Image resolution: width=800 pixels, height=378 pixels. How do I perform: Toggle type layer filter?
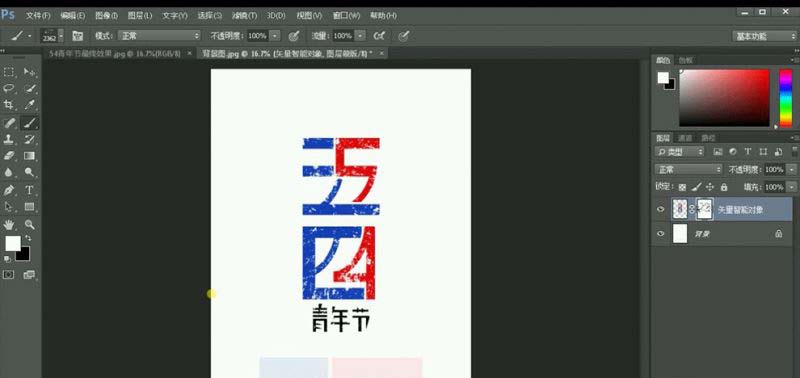click(x=748, y=152)
